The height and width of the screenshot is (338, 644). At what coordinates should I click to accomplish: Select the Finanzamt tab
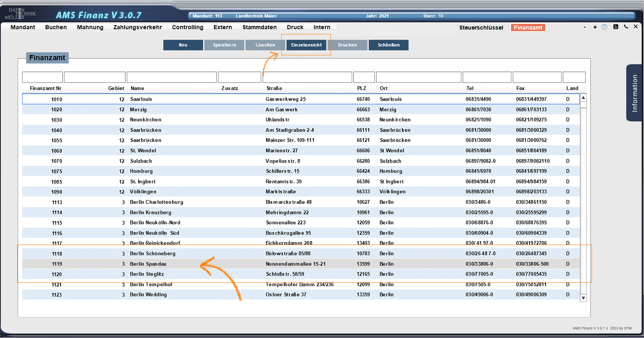pos(528,28)
